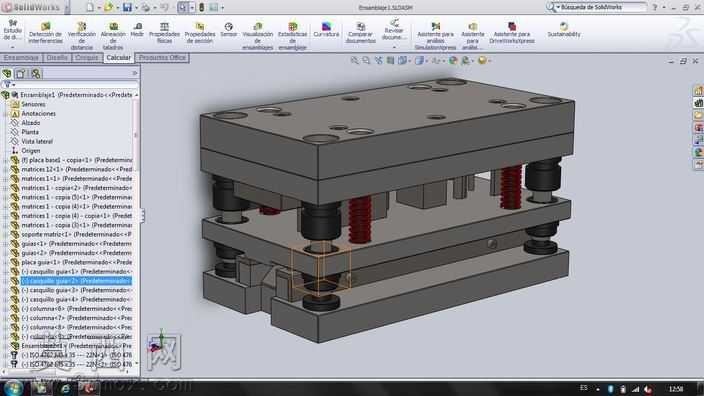The image size is (704, 396).
Task: Select matrices12<1> component in tree
Action: click(76, 169)
